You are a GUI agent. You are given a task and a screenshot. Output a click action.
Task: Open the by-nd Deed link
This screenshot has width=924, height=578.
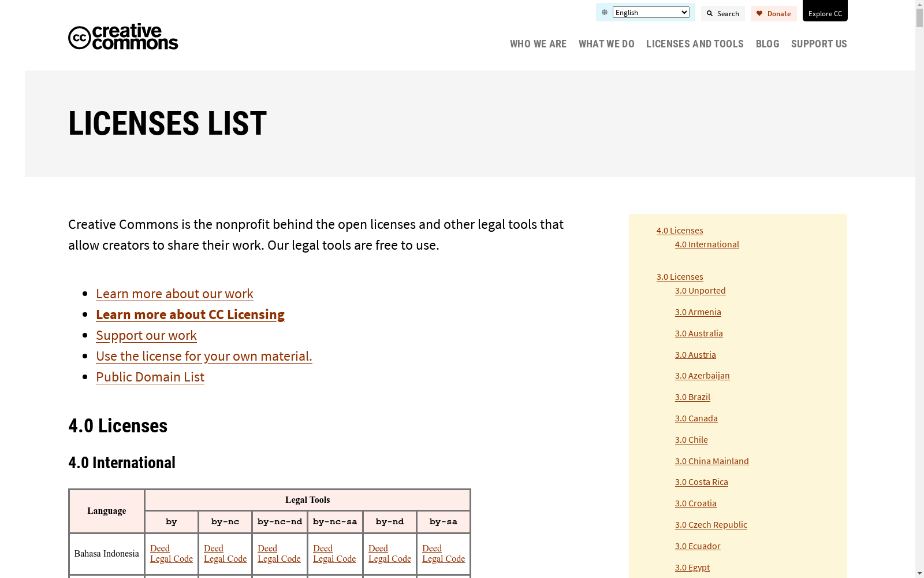pyautogui.click(x=378, y=548)
